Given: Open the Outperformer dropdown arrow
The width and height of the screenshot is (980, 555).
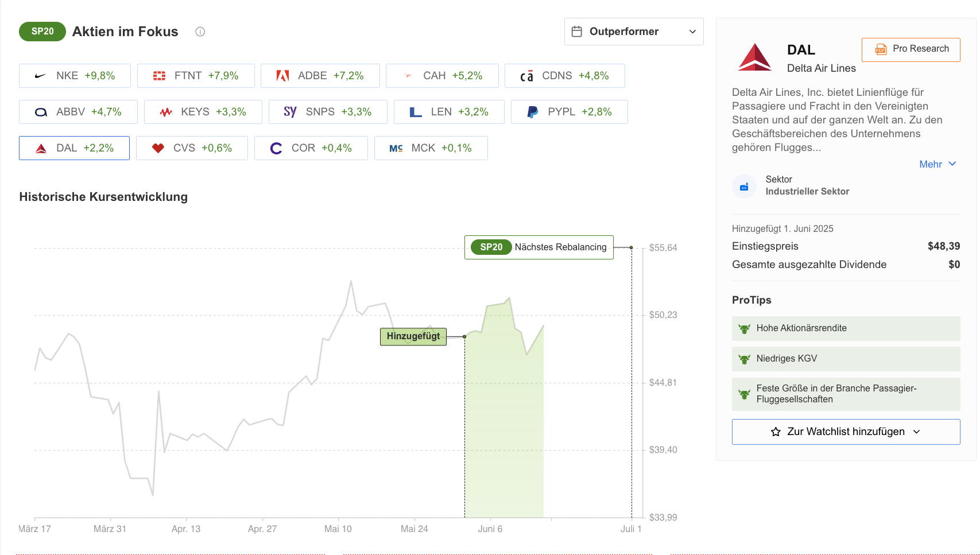Looking at the screenshot, I should (692, 32).
